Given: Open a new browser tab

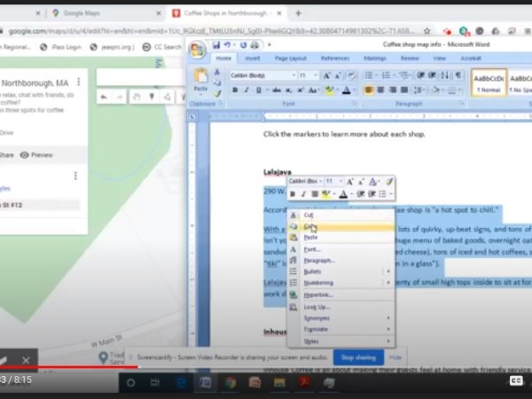Looking at the screenshot, I should 298,13.
